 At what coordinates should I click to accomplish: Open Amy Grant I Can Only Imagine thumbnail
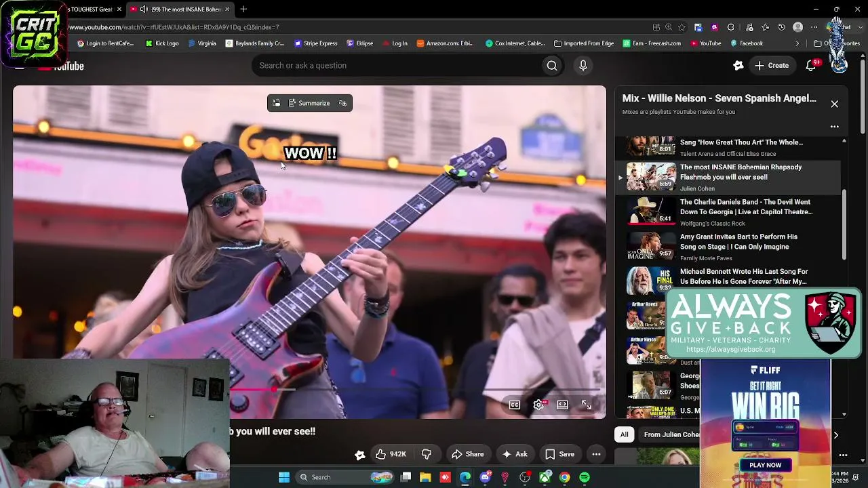[x=651, y=247]
